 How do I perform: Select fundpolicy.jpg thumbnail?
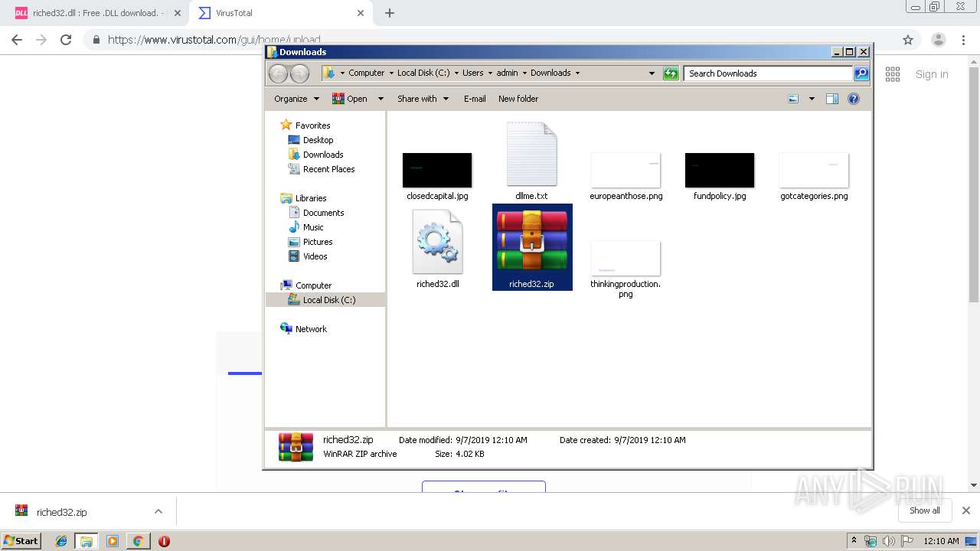720,170
